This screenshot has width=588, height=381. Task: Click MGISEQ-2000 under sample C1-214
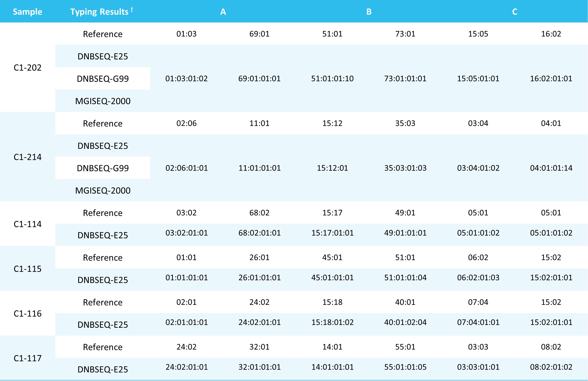(x=103, y=191)
